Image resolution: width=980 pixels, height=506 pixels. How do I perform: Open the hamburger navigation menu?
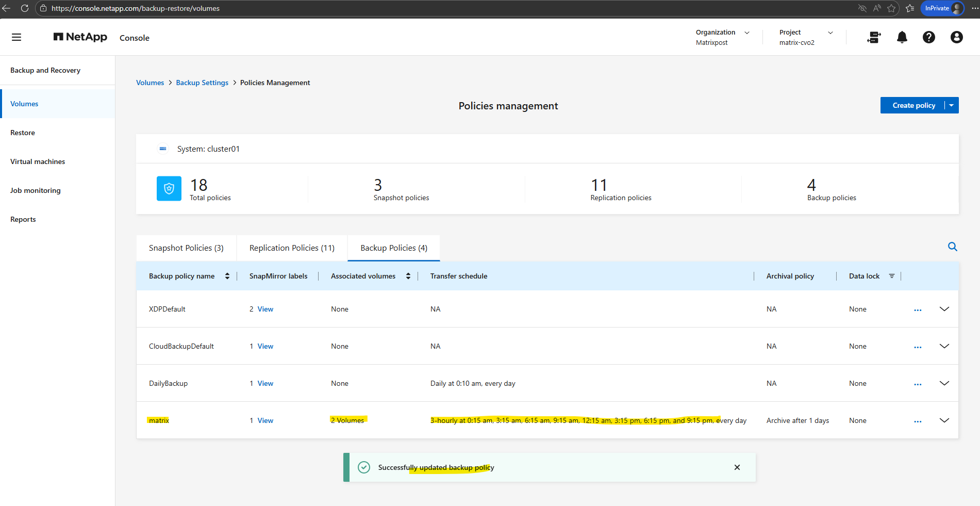(16, 37)
